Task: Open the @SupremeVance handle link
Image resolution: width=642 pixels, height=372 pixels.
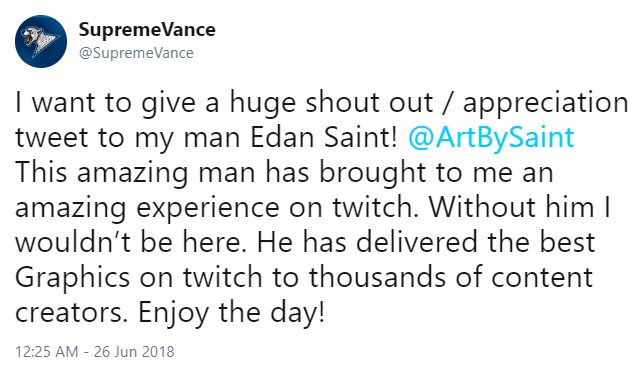Action: click(x=136, y=53)
